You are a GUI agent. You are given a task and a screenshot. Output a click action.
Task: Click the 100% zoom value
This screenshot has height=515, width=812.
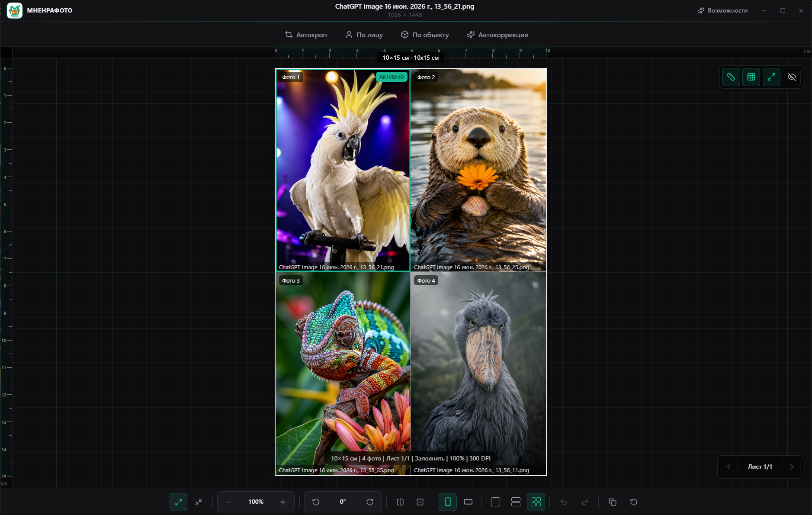[x=256, y=502]
